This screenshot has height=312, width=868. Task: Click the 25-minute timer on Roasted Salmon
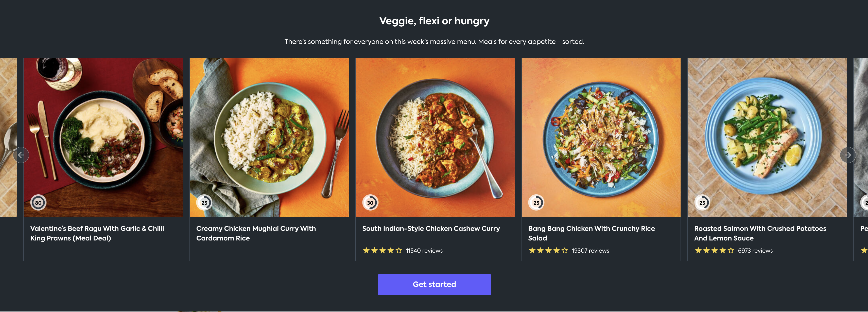point(702,202)
